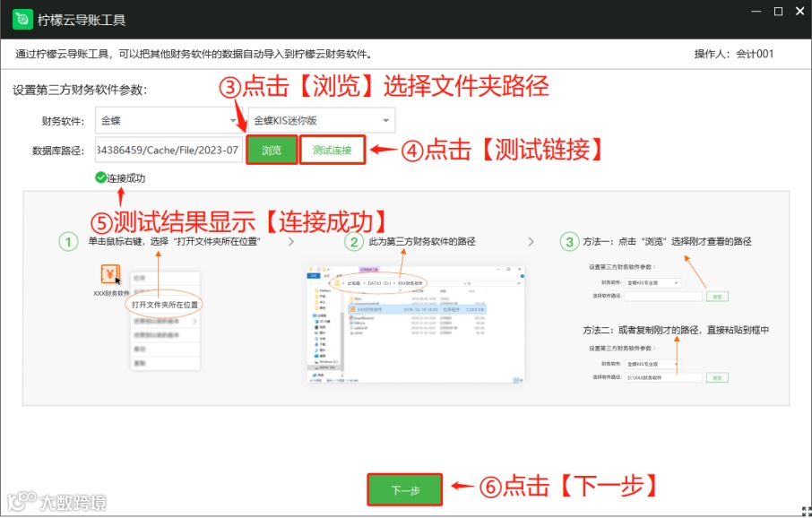Click the 方法一 金蝶KIS专业版 dropdown

coord(652,283)
